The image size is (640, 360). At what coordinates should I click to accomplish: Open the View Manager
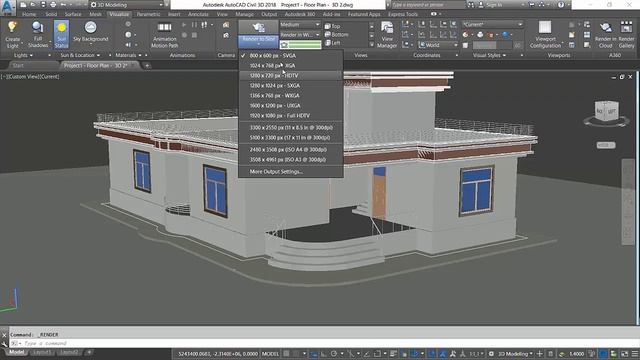tap(387, 35)
